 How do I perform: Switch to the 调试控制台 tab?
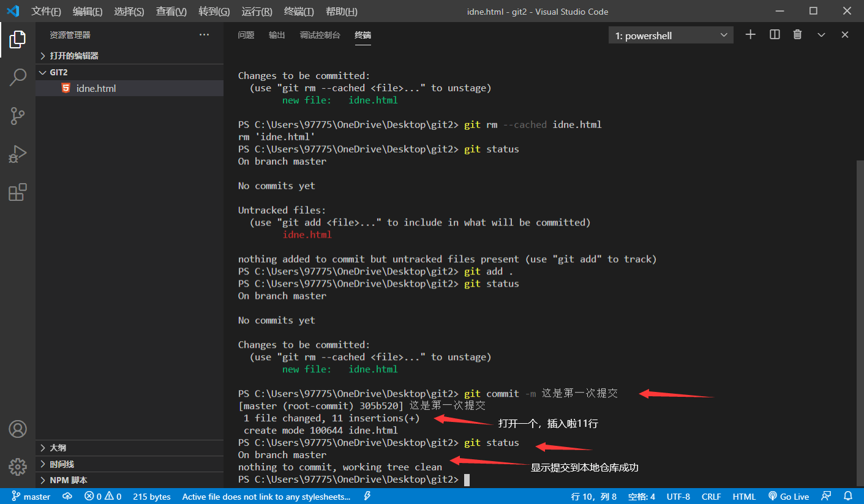coord(320,35)
